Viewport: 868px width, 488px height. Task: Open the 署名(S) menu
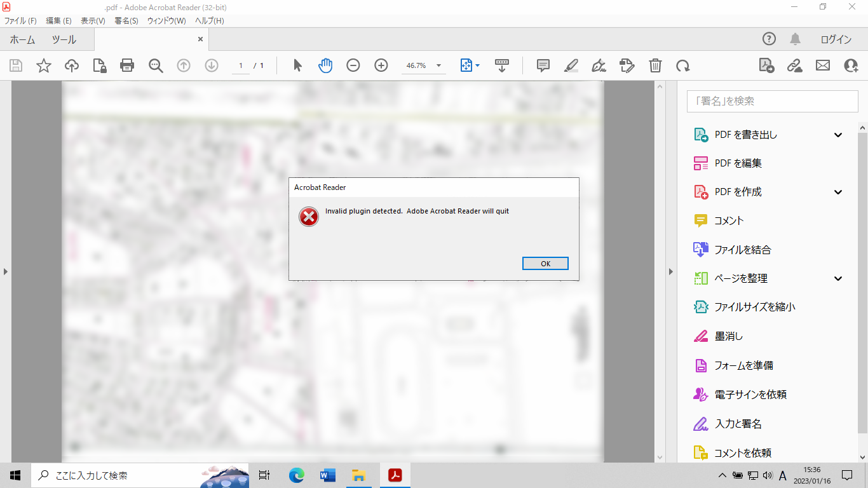point(126,21)
